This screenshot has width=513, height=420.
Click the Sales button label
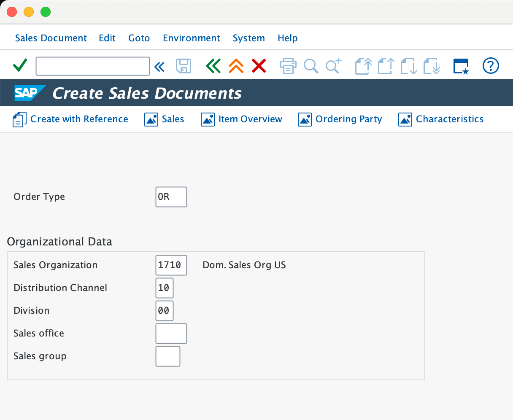173,119
